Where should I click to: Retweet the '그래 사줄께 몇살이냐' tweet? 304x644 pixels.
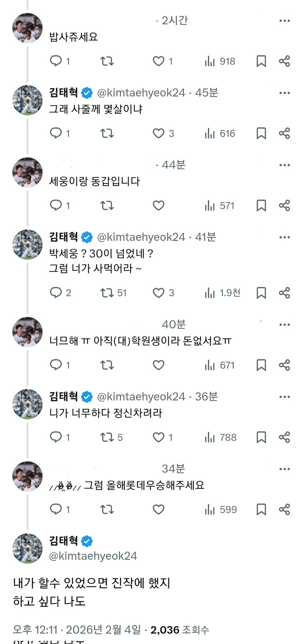coord(107,133)
